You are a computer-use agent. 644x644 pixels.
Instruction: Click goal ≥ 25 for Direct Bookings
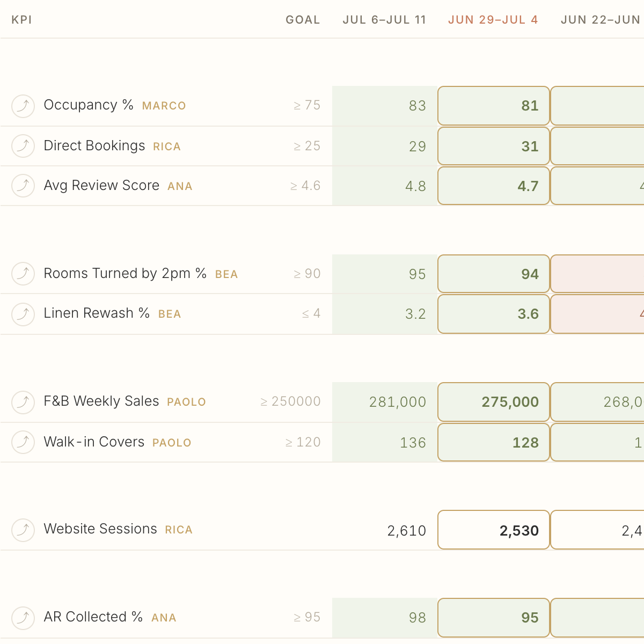tap(307, 146)
